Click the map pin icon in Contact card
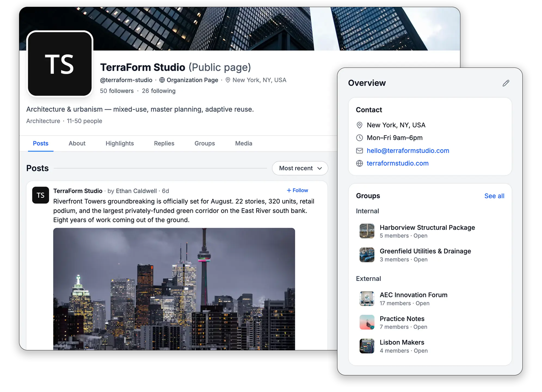This screenshot has width=542, height=392. tap(359, 125)
